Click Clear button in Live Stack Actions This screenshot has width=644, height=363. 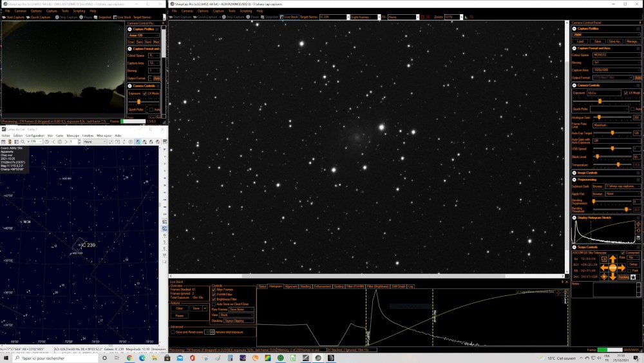(180, 308)
